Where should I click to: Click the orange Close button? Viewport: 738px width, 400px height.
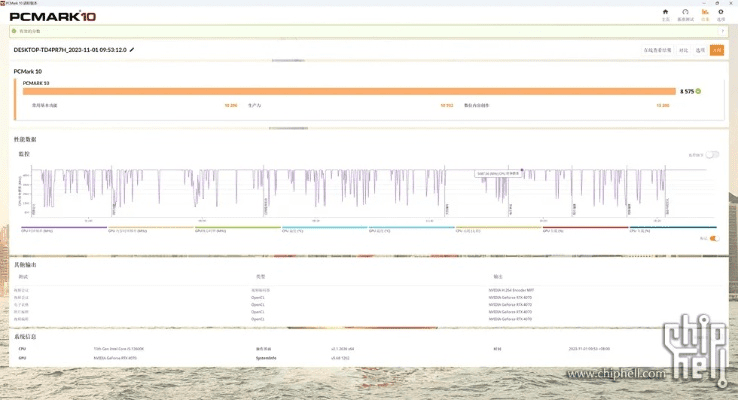point(717,50)
